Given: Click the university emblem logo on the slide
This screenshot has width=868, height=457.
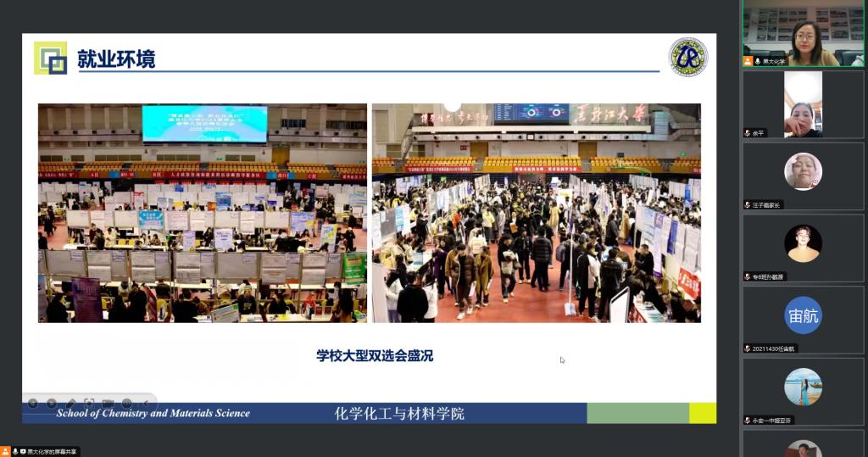Looking at the screenshot, I should click(687, 57).
